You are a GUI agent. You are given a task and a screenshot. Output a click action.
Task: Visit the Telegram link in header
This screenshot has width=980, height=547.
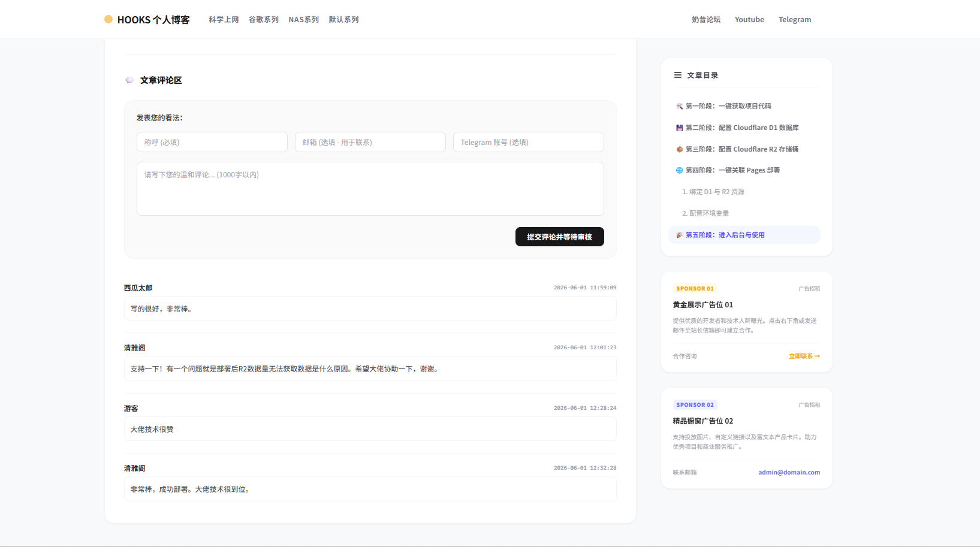point(795,20)
